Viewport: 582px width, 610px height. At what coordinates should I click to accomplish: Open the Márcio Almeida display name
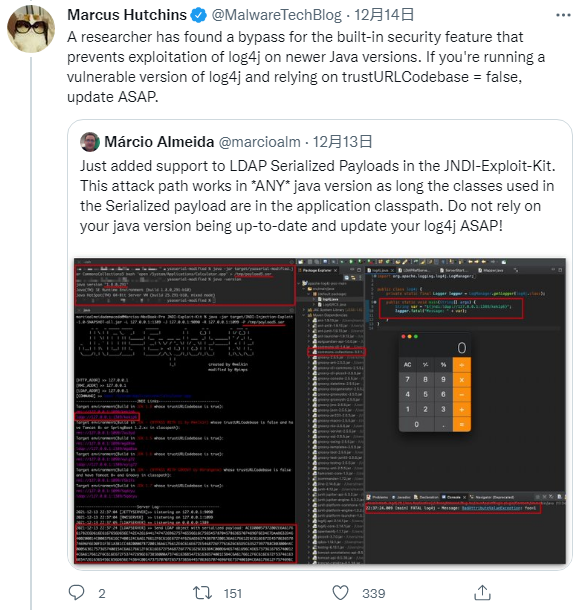coord(159,142)
